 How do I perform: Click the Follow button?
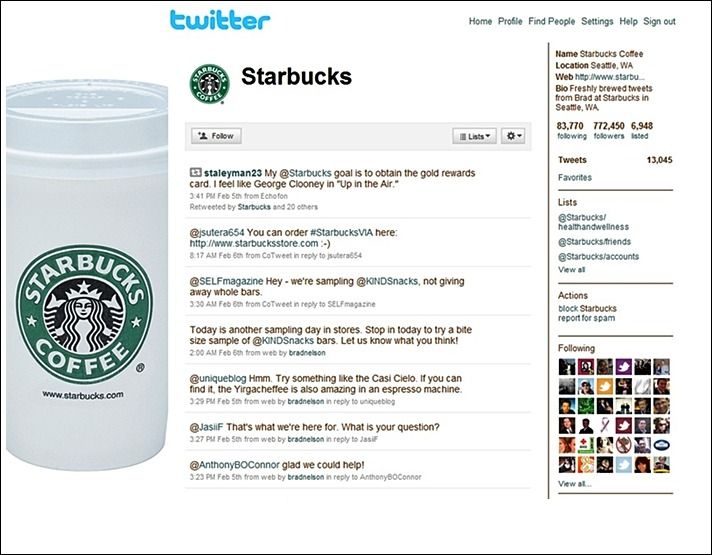click(x=216, y=136)
